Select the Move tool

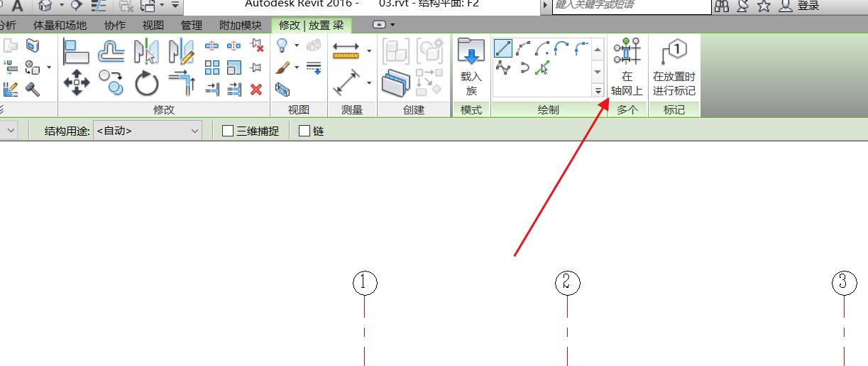76,82
